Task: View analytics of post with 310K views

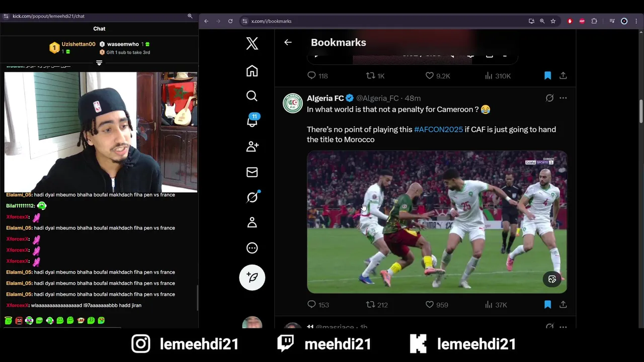Action: (x=498, y=76)
